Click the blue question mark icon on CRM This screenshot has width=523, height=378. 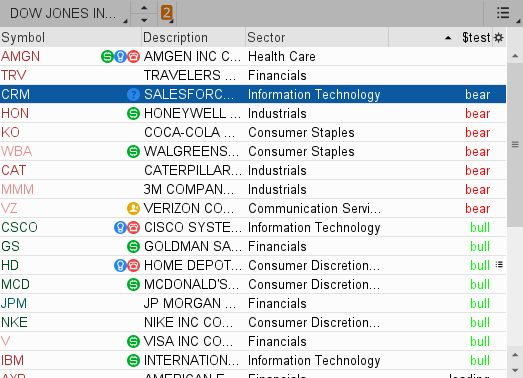pos(133,94)
